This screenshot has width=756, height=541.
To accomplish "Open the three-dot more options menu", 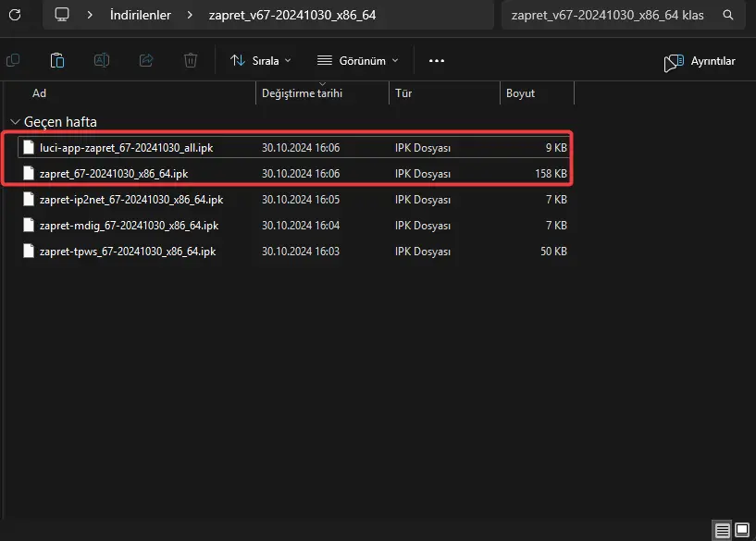I will [x=437, y=61].
